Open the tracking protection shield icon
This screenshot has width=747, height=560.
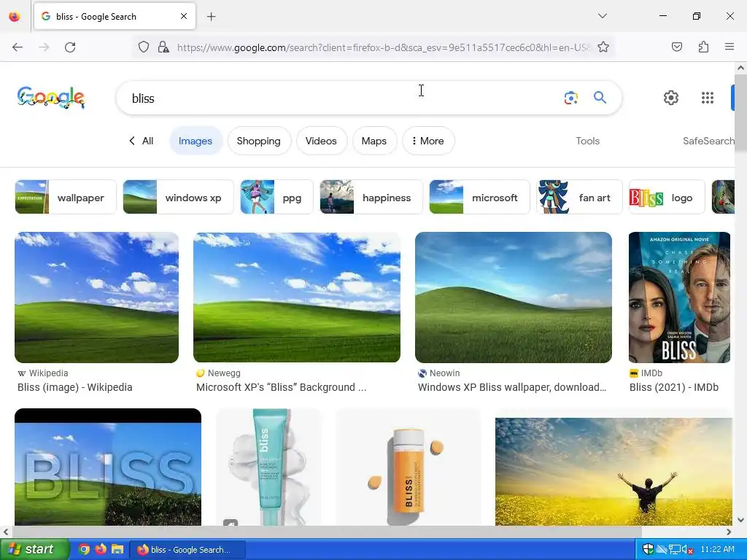[x=144, y=47]
